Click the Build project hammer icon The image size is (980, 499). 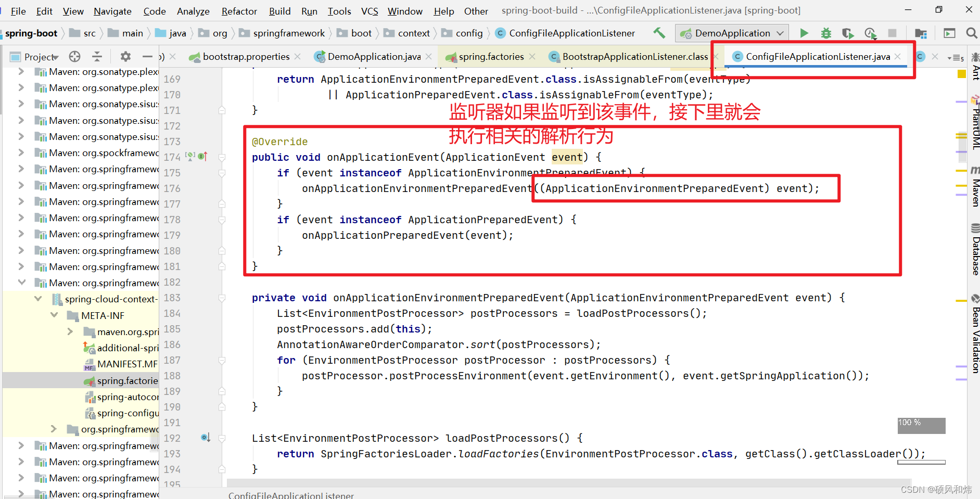[659, 33]
